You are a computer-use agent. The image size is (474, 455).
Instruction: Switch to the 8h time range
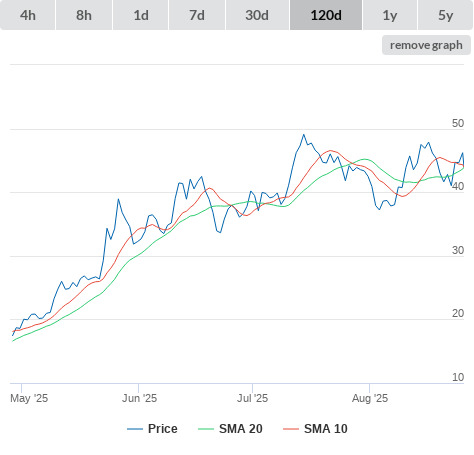tap(84, 15)
